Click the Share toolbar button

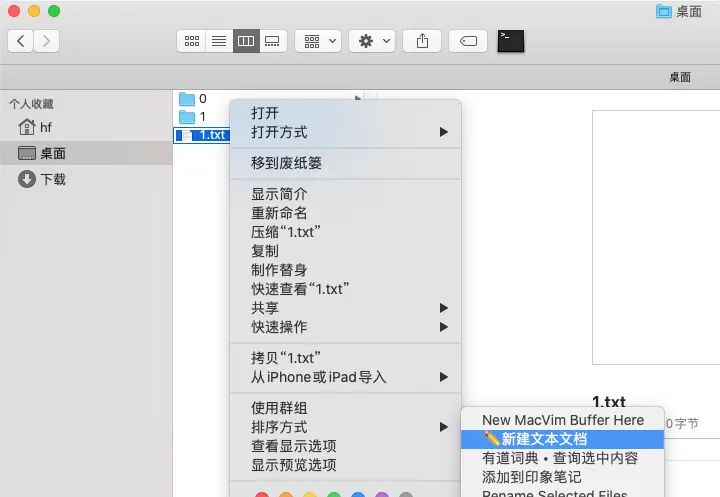422,41
